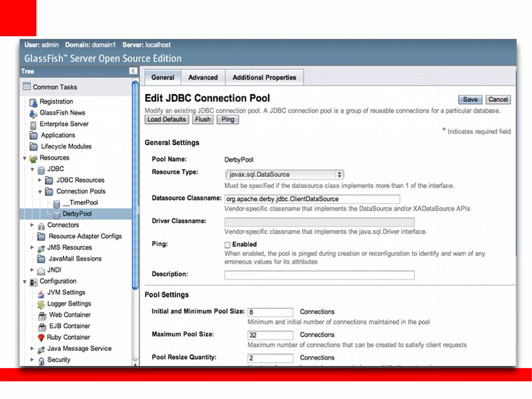Click the JVM Settings icon

(x=41, y=294)
